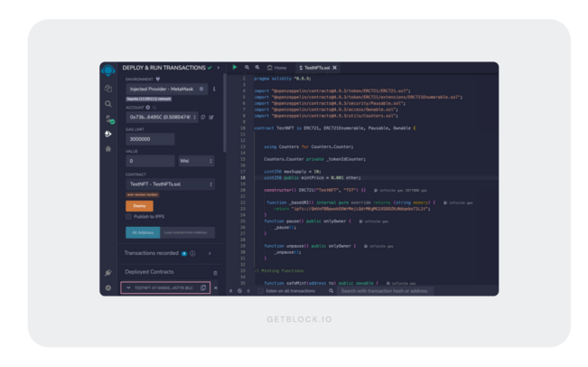Screen dimensions: 588x367
Task: Click the function unpause() line 29
Action: [x=310, y=246]
